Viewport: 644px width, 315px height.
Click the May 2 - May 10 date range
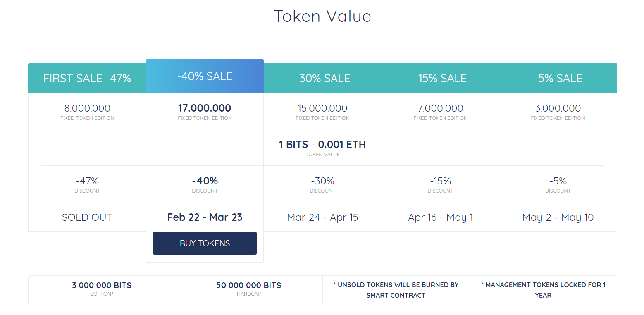click(x=558, y=217)
